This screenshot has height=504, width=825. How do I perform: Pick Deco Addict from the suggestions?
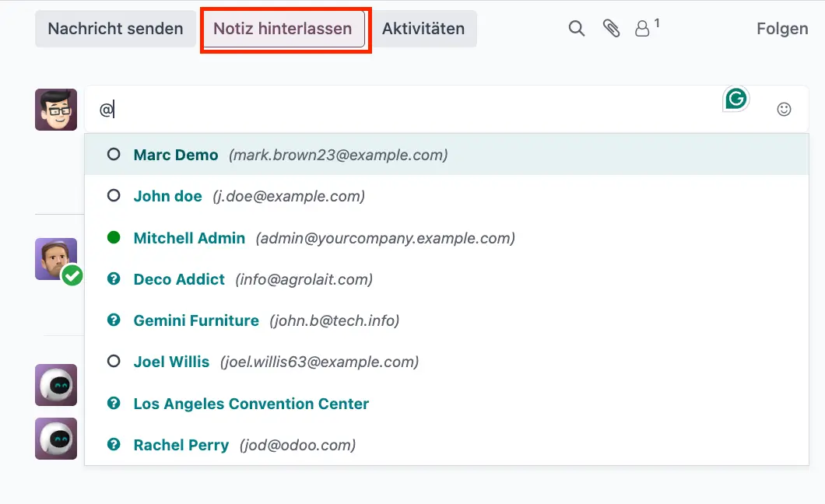click(179, 279)
